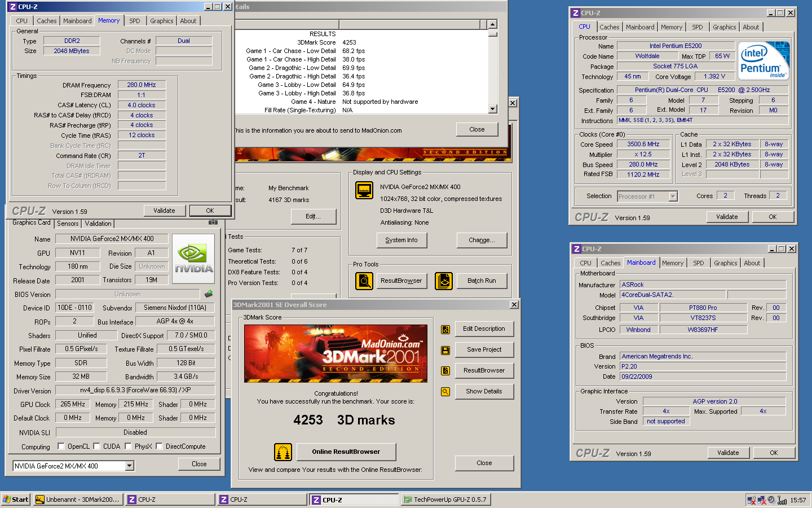The height and width of the screenshot is (508, 812).
Task: Click the NVIDIA logo in GPU-Z
Action: click(193, 259)
